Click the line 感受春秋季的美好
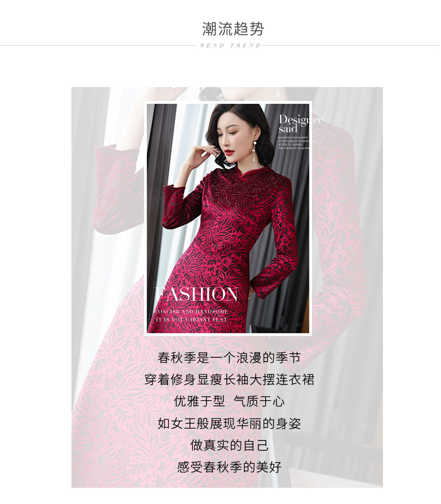This screenshot has width=441, height=504. tap(229, 467)
